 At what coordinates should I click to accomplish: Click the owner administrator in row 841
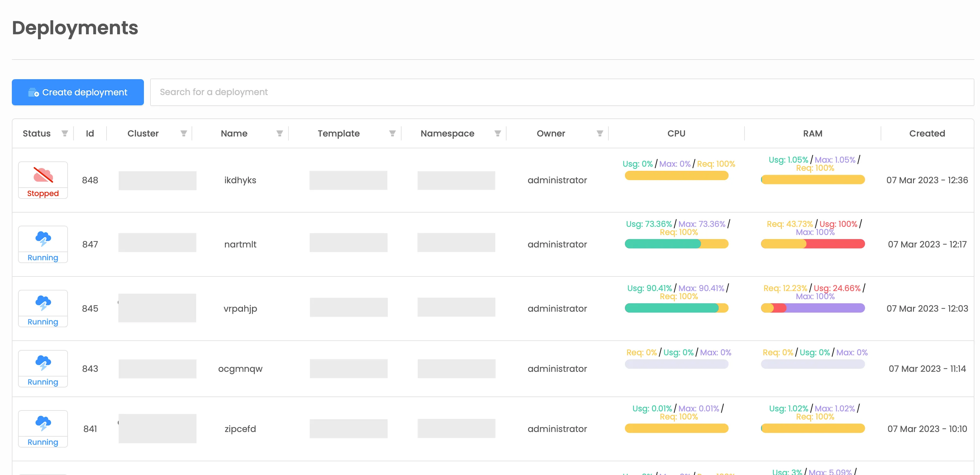click(x=557, y=429)
